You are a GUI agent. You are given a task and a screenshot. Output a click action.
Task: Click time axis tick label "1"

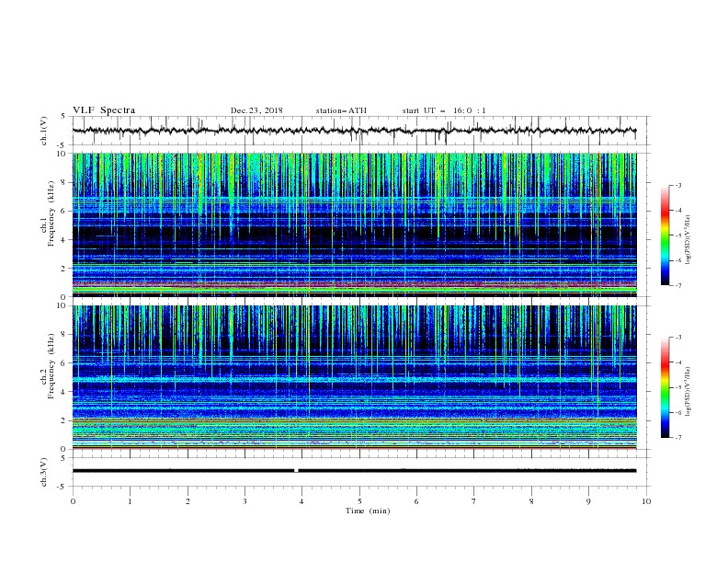pos(130,501)
